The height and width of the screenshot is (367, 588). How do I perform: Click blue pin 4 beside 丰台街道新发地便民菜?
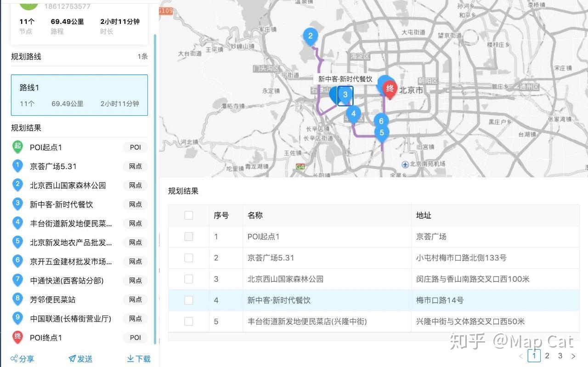click(x=17, y=223)
